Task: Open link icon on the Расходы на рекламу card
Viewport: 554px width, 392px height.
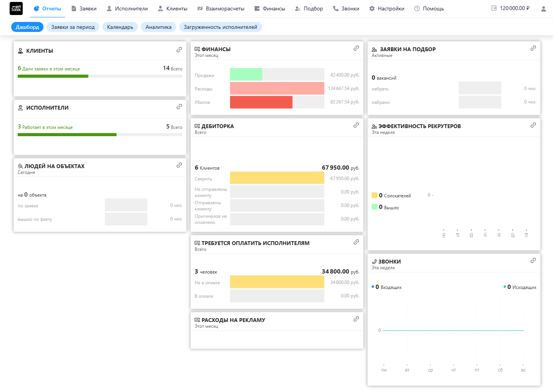Action: (x=356, y=319)
